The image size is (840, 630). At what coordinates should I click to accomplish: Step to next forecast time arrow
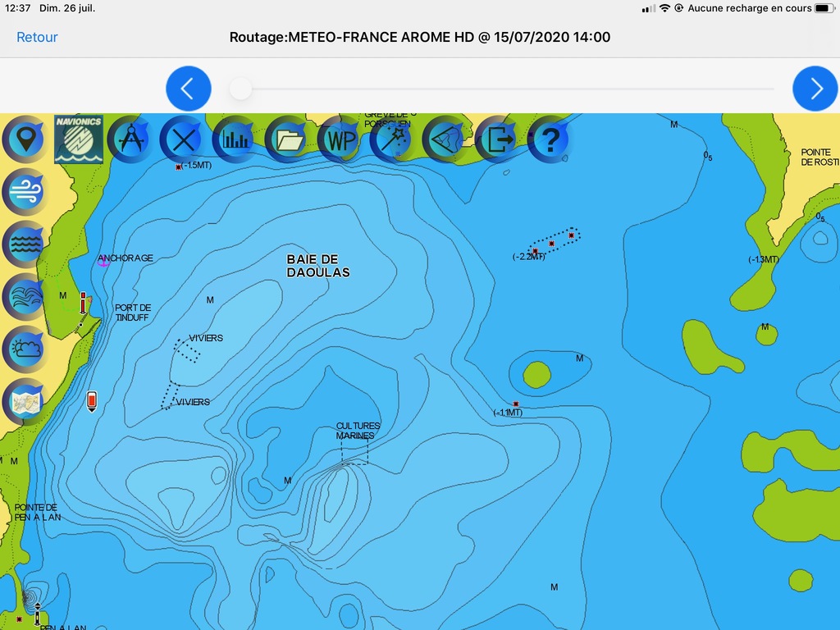pos(815,89)
